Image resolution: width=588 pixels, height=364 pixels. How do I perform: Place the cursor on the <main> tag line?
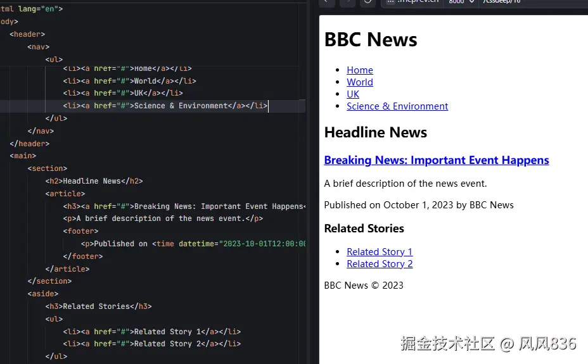[23, 155]
